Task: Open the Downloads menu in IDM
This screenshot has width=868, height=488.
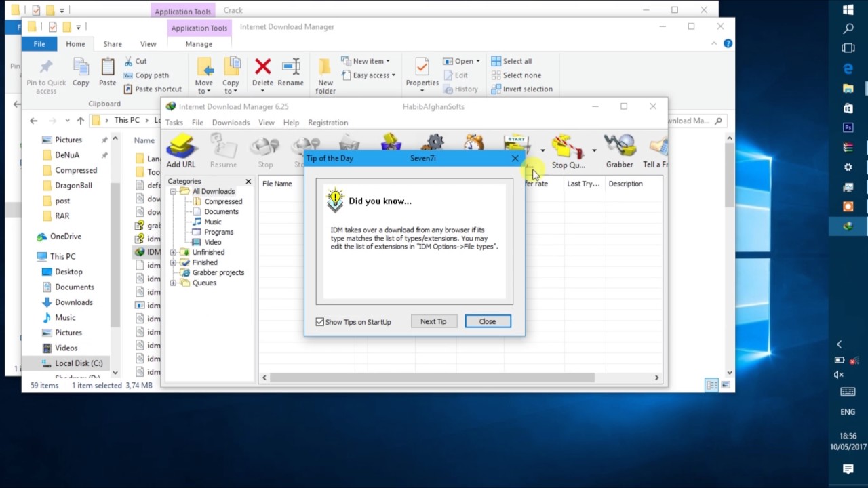Action: 231,123
